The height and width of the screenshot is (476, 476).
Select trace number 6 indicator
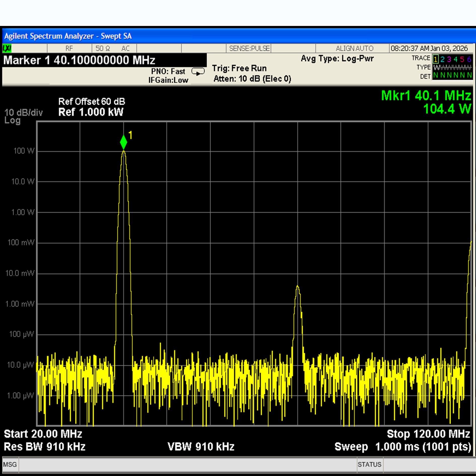click(469, 59)
